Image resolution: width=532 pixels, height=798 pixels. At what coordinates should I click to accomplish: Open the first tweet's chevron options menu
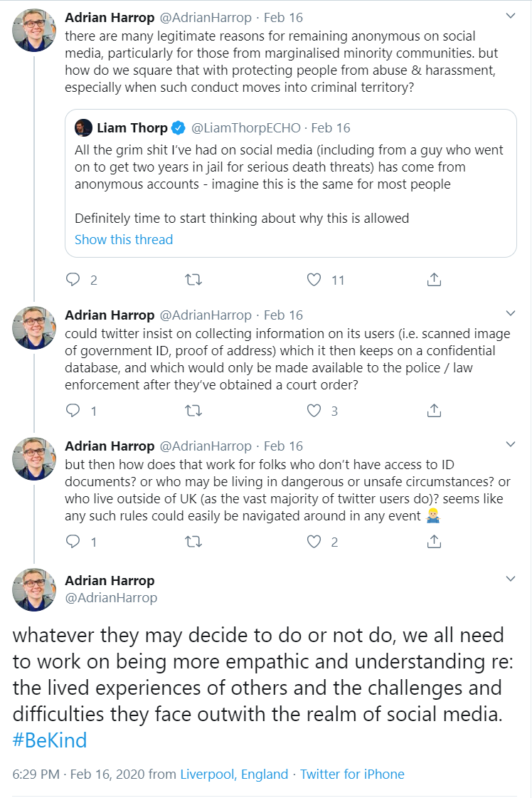(511, 16)
